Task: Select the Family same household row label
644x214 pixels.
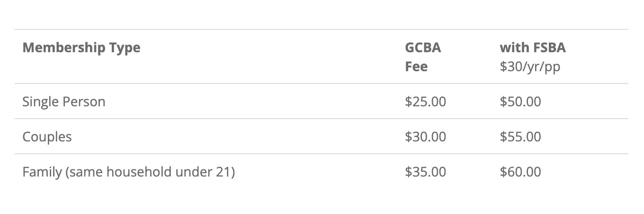Action: [128, 172]
